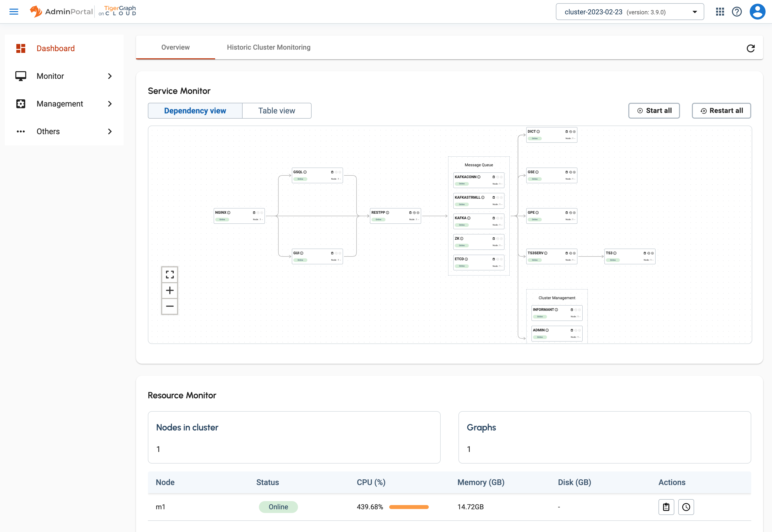Expand the Node: 1 dropdown on the GPE service

571,220
